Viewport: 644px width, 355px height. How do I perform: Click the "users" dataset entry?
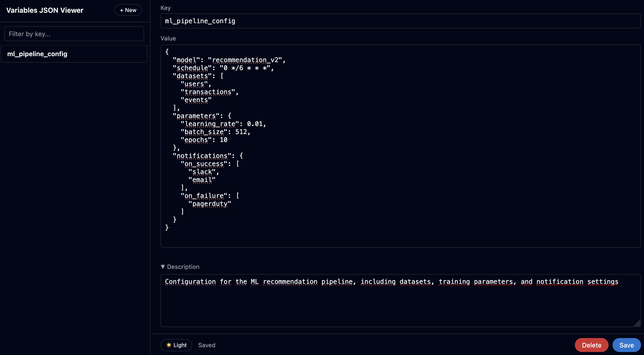(194, 84)
